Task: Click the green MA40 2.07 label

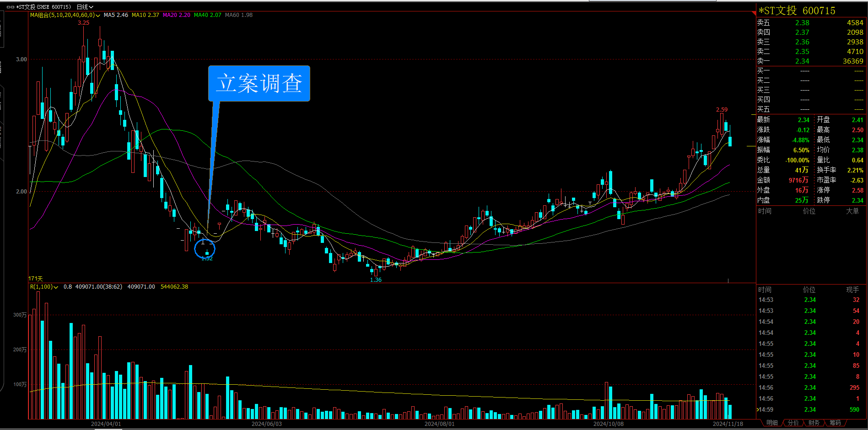Action: pos(207,15)
